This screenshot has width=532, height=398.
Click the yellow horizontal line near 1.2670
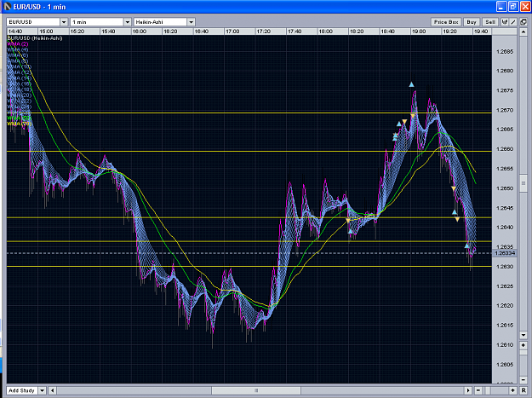click(249, 112)
